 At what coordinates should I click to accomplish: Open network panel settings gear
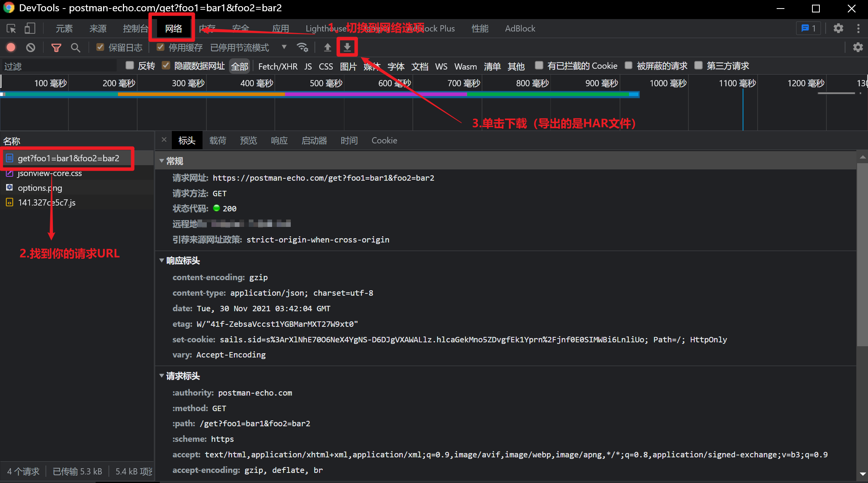pos(858,47)
